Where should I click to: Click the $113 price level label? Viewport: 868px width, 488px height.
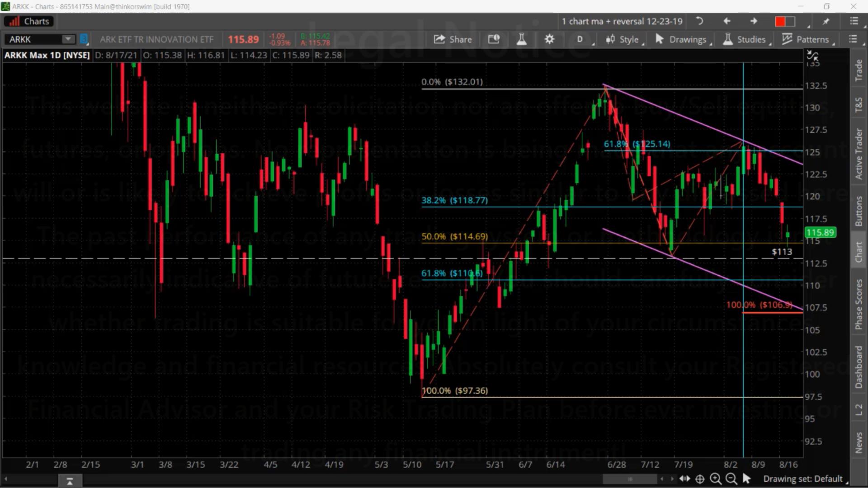(x=782, y=252)
